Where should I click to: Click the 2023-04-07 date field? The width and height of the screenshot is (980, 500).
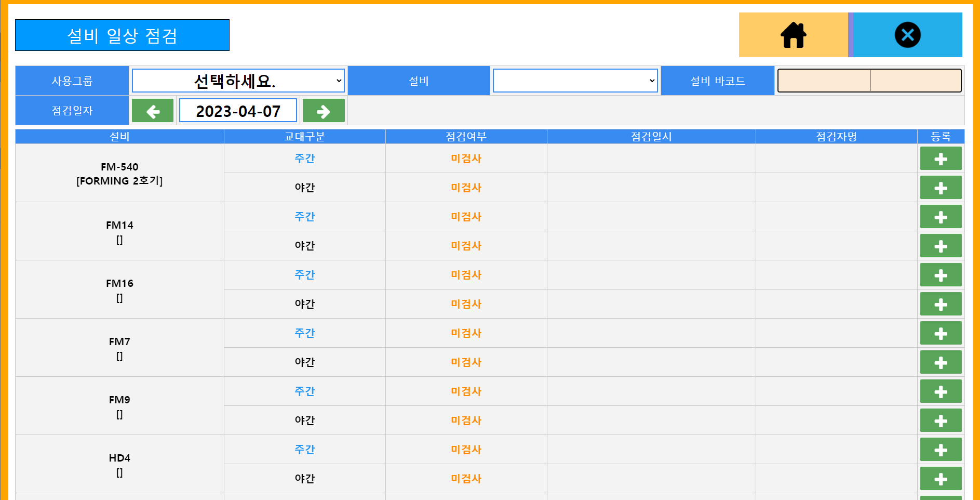[x=238, y=111]
